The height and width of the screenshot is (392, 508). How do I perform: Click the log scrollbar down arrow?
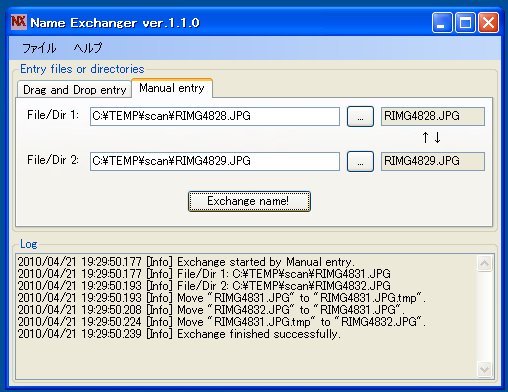point(484,369)
